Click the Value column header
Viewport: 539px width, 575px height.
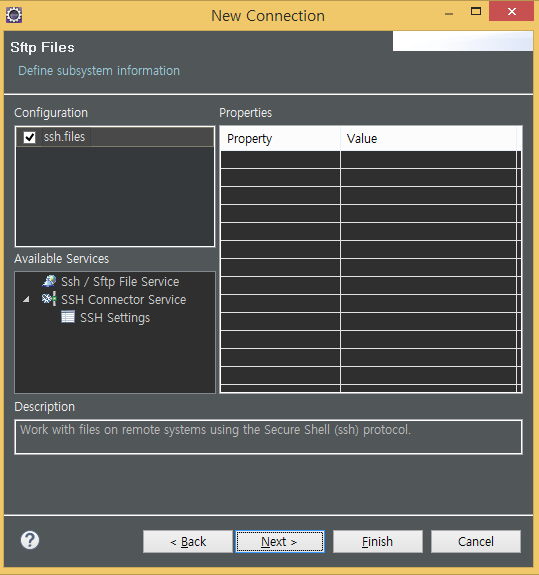(x=428, y=139)
